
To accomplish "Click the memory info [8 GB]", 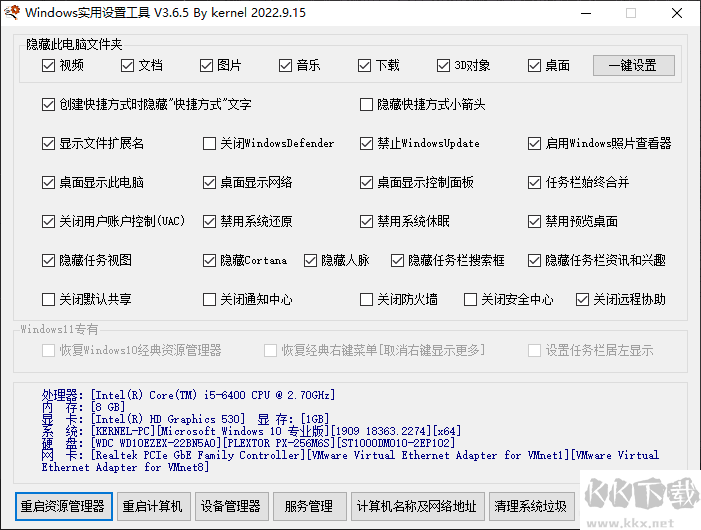I will coord(108,407).
